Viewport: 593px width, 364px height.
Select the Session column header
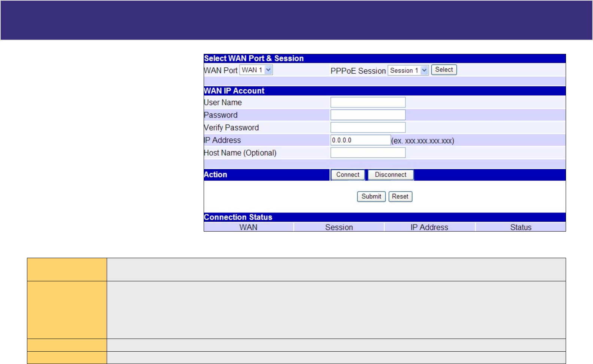339,227
